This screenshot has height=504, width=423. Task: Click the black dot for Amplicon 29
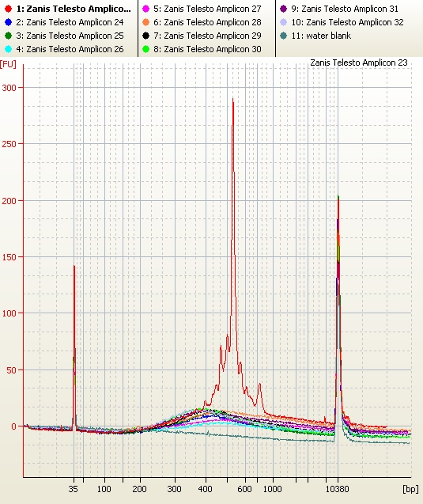point(145,36)
